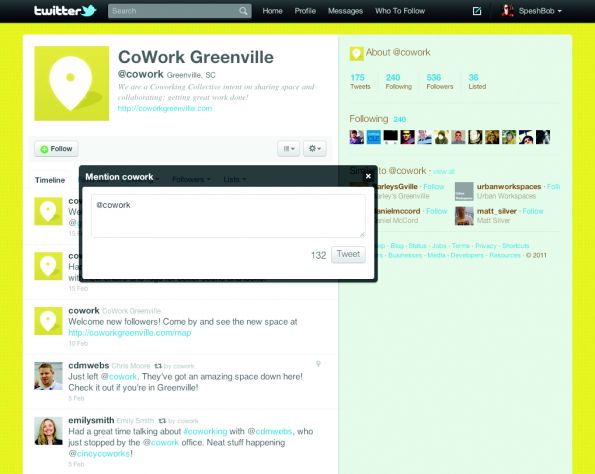The height and width of the screenshot is (474, 595).
Task: Click the 240 Following count
Action: coord(398,82)
